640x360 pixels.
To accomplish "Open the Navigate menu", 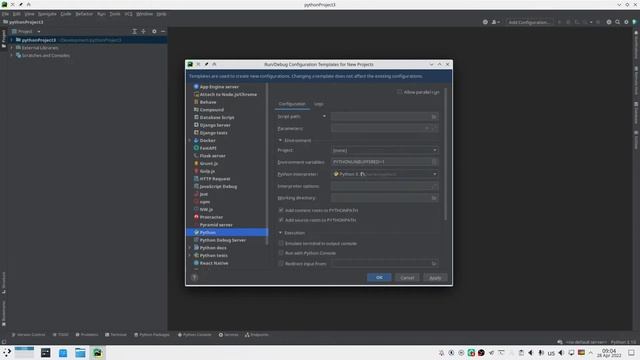I will pyautogui.click(x=47, y=14).
